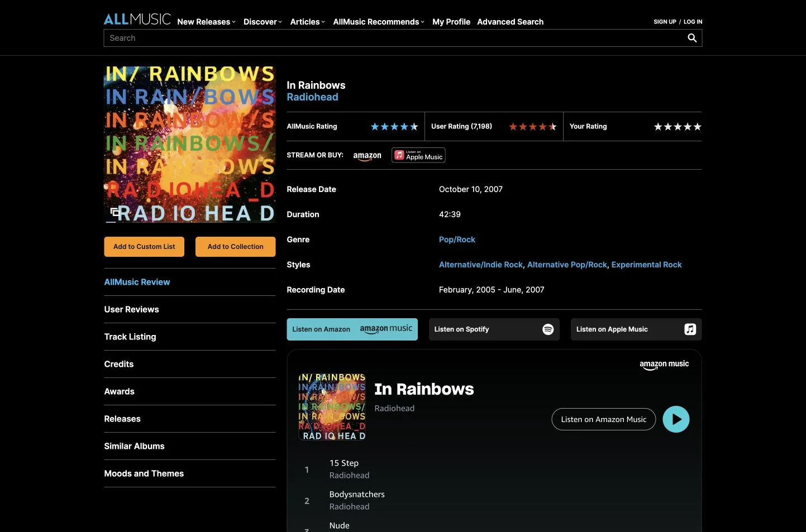Click the search magnifier icon

tap(692, 38)
